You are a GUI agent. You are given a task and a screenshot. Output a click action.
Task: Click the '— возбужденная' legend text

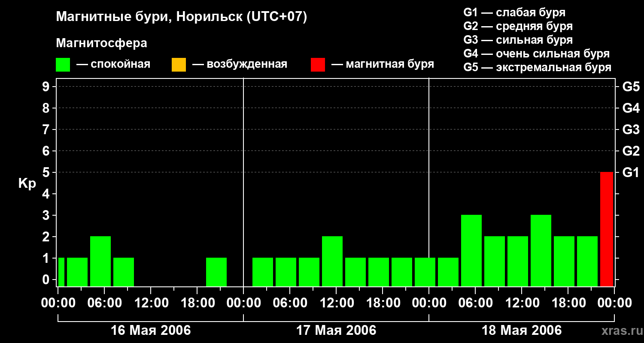(x=240, y=64)
